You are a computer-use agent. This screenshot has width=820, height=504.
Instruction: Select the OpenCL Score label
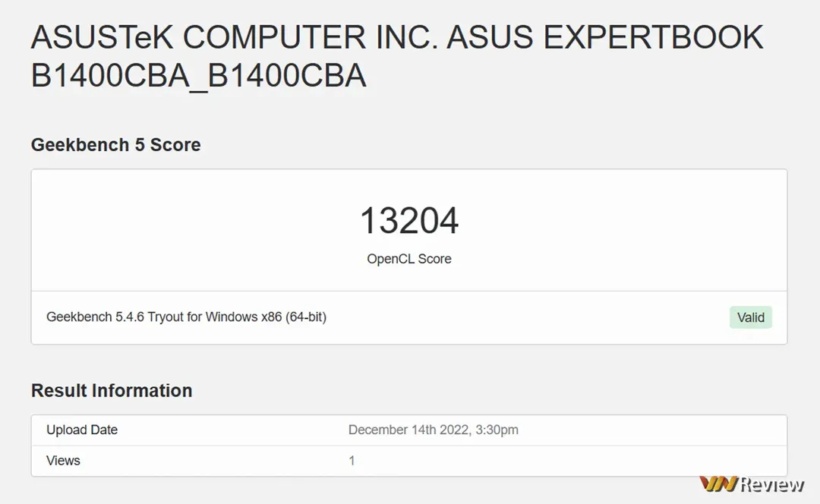click(408, 259)
